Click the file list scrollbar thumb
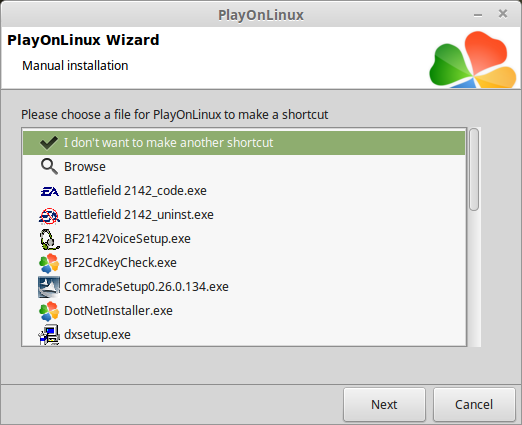Image resolution: width=522 pixels, height=425 pixels. (474, 169)
